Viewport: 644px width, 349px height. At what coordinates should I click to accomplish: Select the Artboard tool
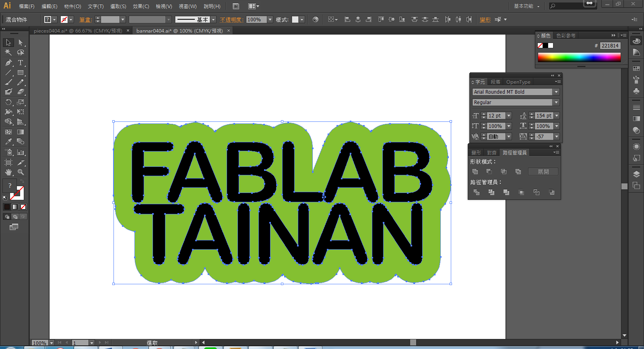(8, 162)
